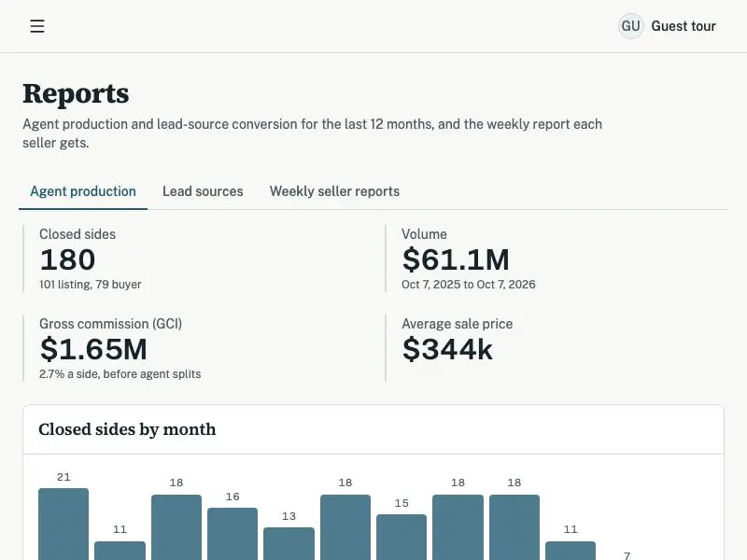Switch to the Lead sources tab

(203, 191)
